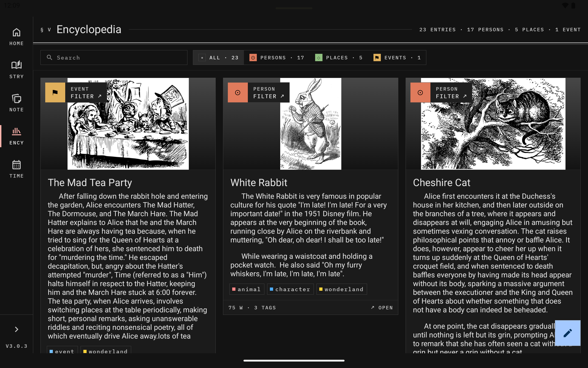Open the Cheshire Cat entry title

click(441, 183)
